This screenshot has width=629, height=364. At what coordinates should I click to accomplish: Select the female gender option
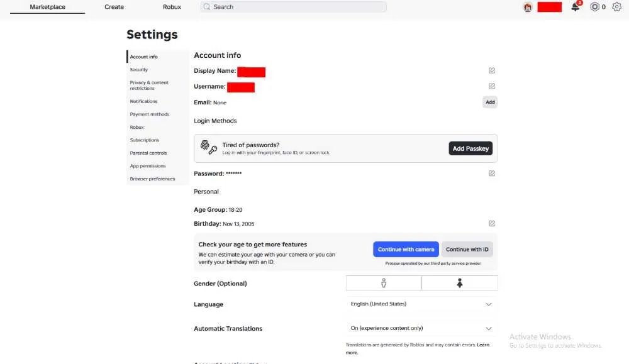click(x=460, y=283)
